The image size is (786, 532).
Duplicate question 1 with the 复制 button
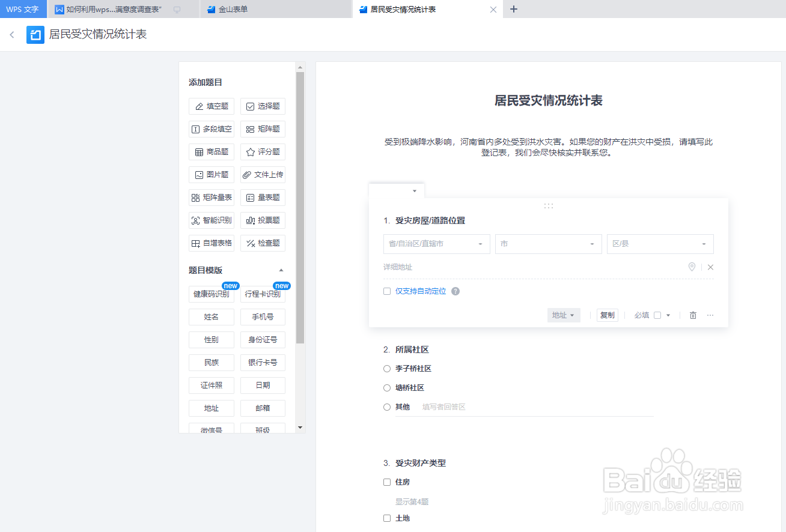(607, 315)
